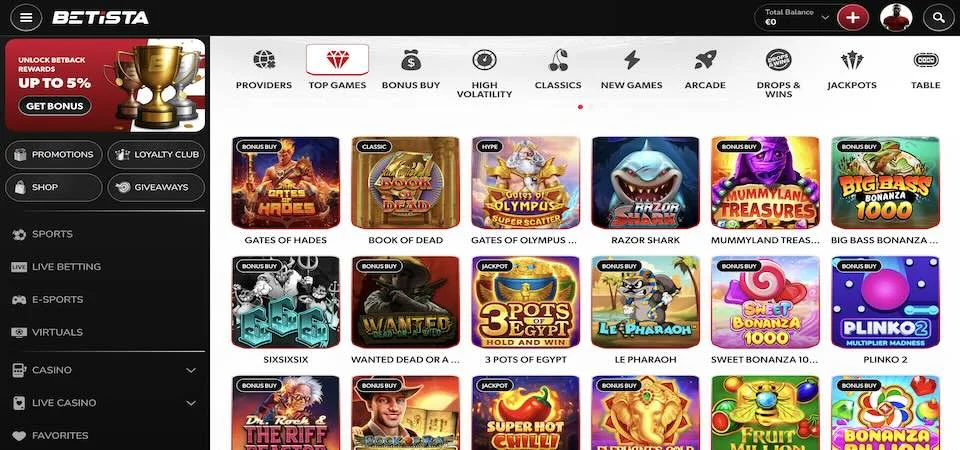Launch the Plinko 2 game thumbnail
The image size is (960, 450).
885,302
